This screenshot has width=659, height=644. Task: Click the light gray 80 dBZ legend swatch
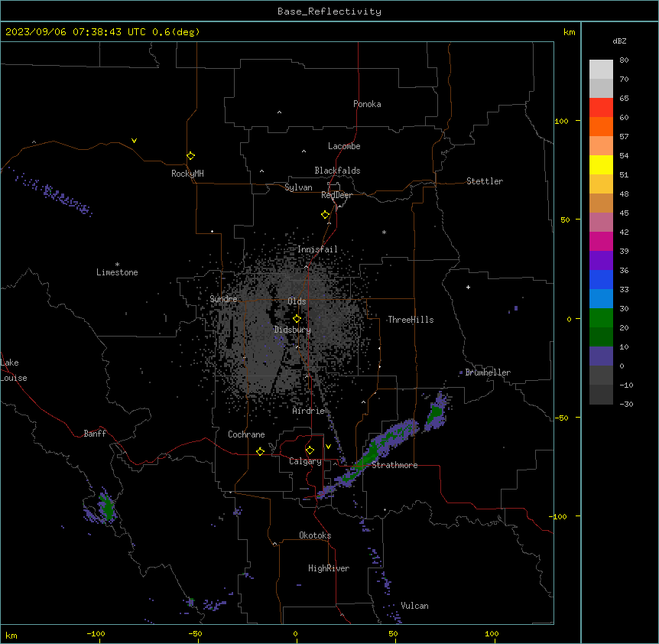(x=601, y=70)
